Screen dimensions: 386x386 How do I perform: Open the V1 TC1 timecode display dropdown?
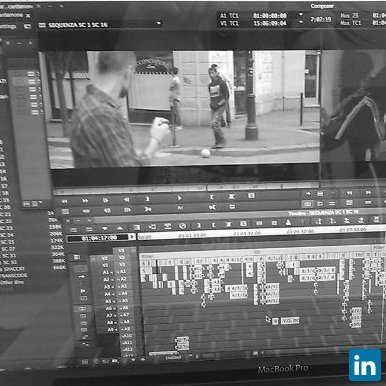[301, 22]
